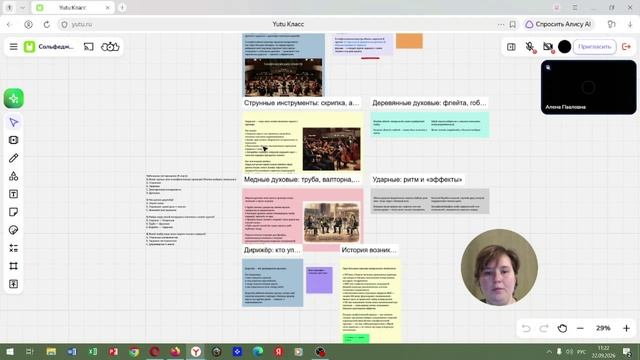Viewport: 640px width, 360px height.
Task: Select the teal woodwinds text card
Action: [x=430, y=125]
